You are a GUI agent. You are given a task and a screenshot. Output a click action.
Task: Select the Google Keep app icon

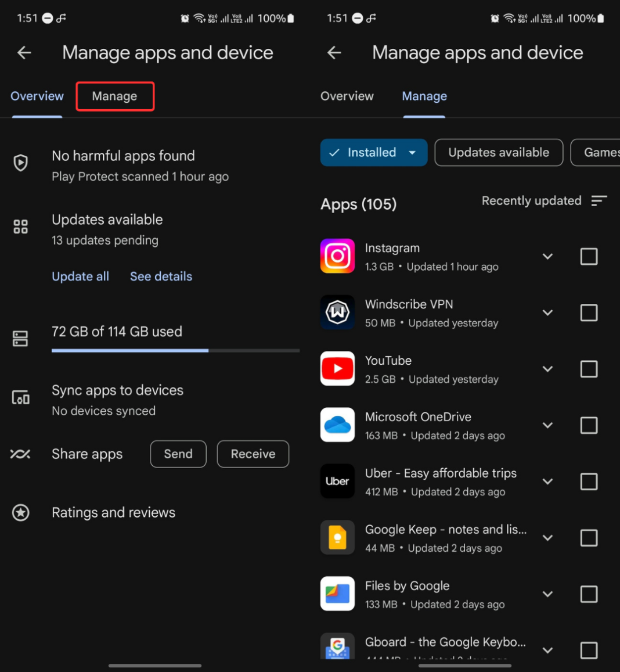(x=337, y=537)
